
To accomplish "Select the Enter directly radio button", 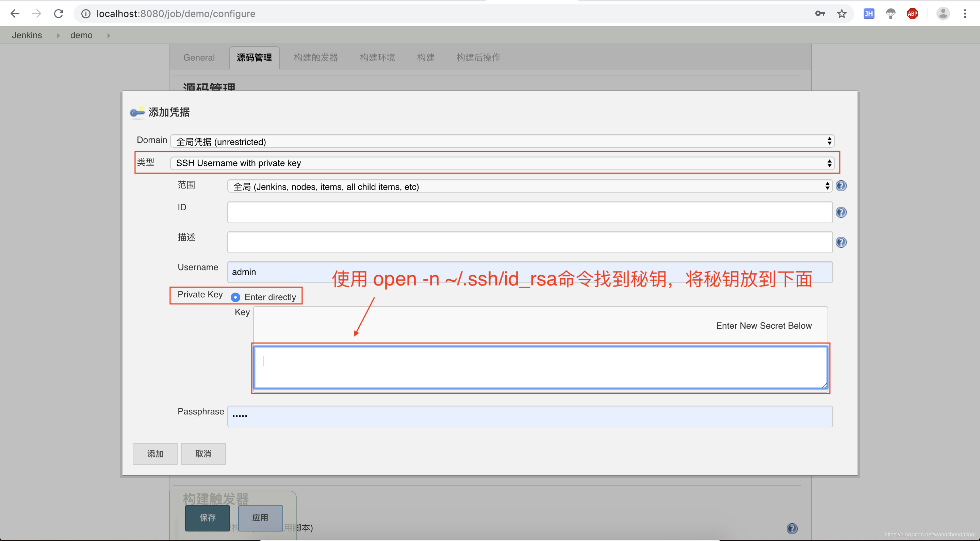I will pos(235,297).
